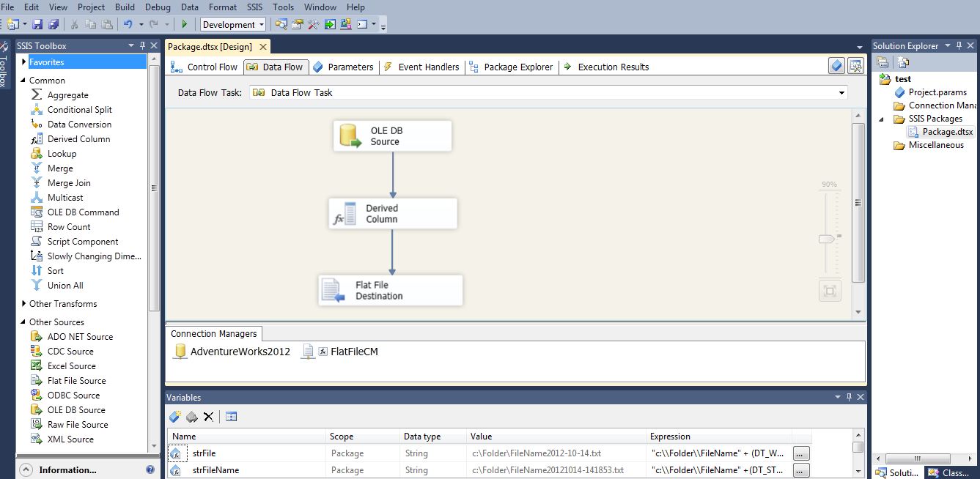Click ellipsis button for strFile expression
980x479 pixels.
click(801, 453)
